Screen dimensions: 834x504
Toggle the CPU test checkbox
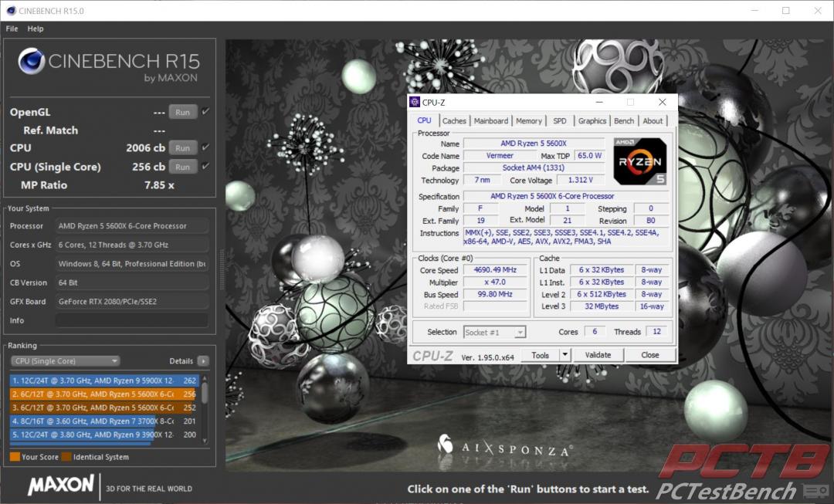tap(205, 147)
